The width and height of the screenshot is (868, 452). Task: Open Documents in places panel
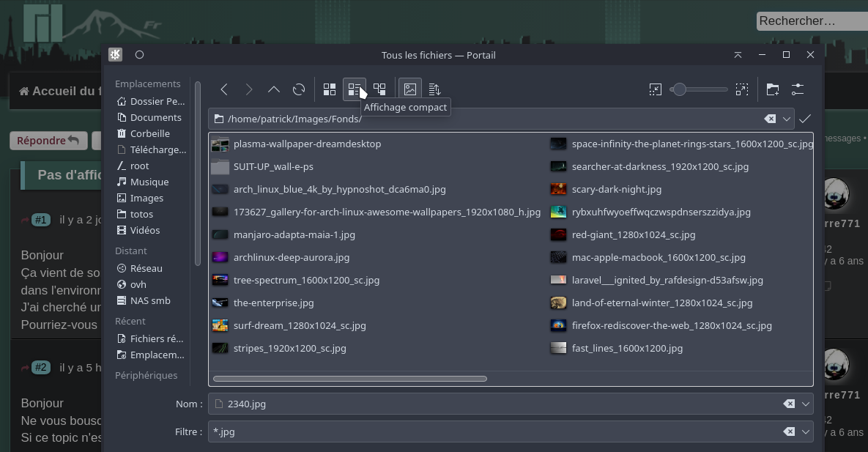click(151, 117)
